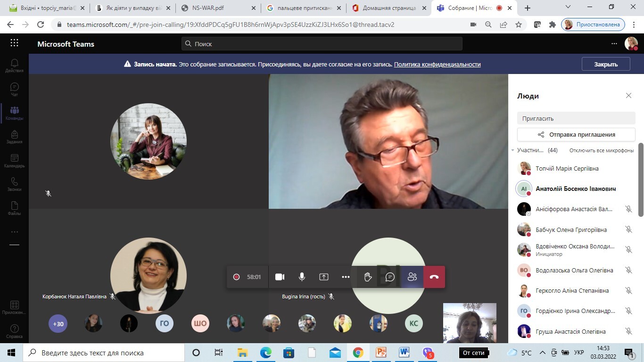Open Chrome tab search dropdown
Screen dimensions: 644x362
click(568, 8)
